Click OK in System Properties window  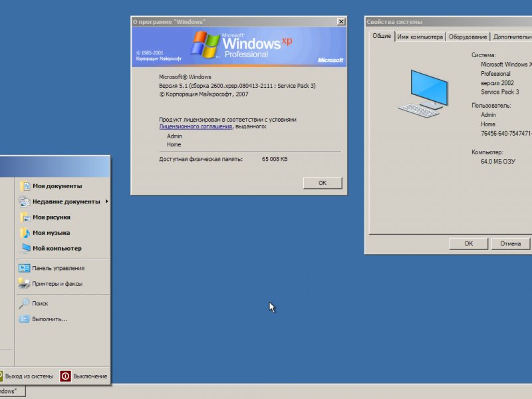pos(469,243)
